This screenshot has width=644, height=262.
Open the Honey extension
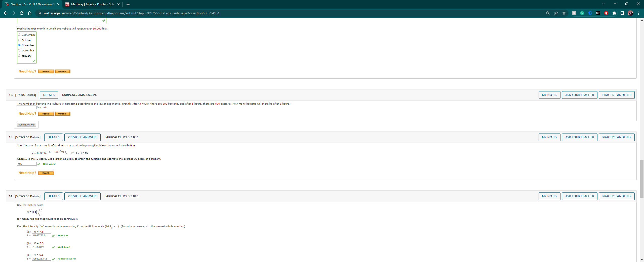[x=574, y=13]
